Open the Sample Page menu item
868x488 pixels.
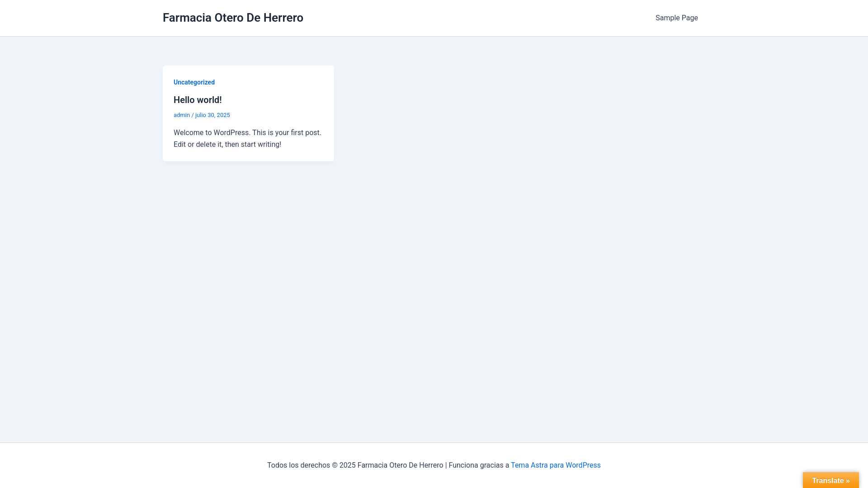point(676,18)
